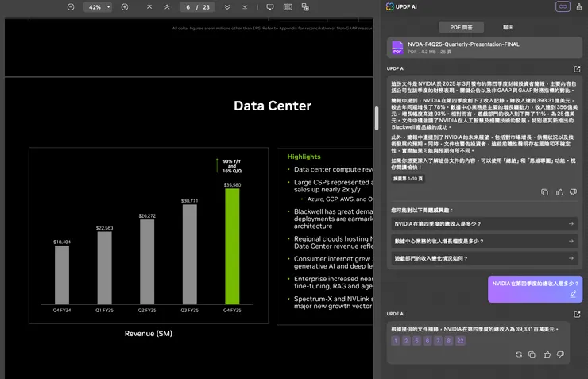The image size is (588, 379).
Task: Open page reference 5 in the answer
Action: point(416,341)
